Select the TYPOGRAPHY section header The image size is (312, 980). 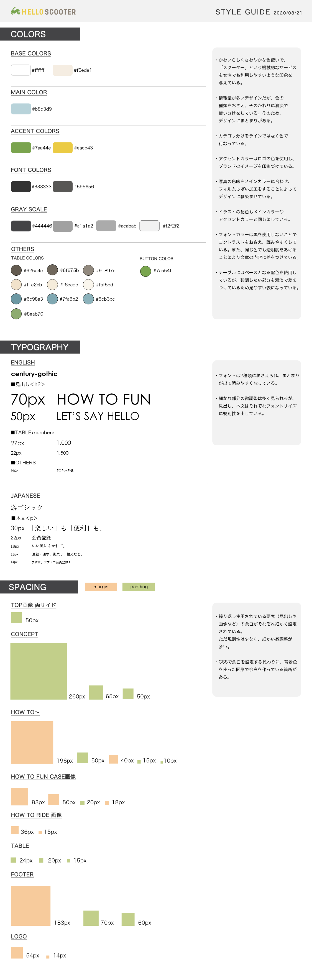click(x=40, y=347)
